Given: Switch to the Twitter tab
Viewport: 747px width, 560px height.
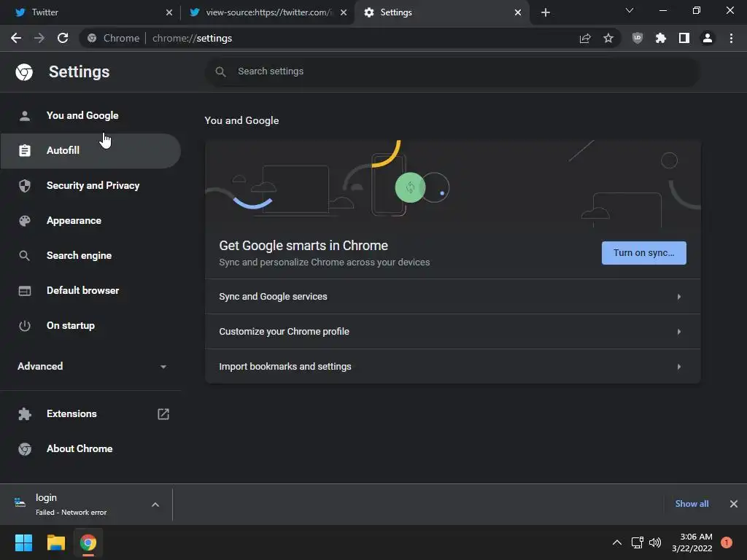Looking at the screenshot, I should (90, 12).
